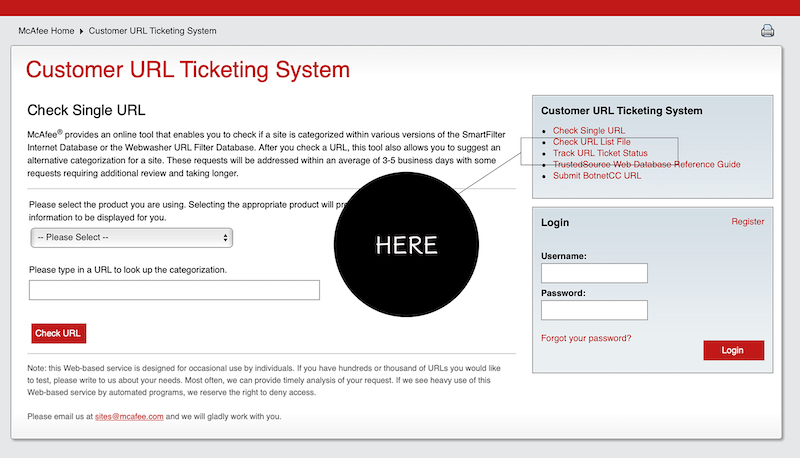The height and width of the screenshot is (458, 800).
Task: Click the Forgot your password link
Action: point(586,338)
